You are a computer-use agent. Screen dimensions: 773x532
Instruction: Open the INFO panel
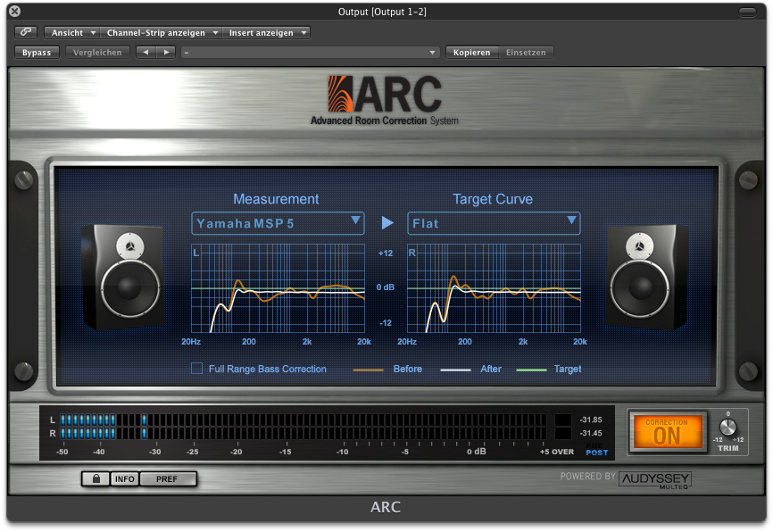pos(125,478)
